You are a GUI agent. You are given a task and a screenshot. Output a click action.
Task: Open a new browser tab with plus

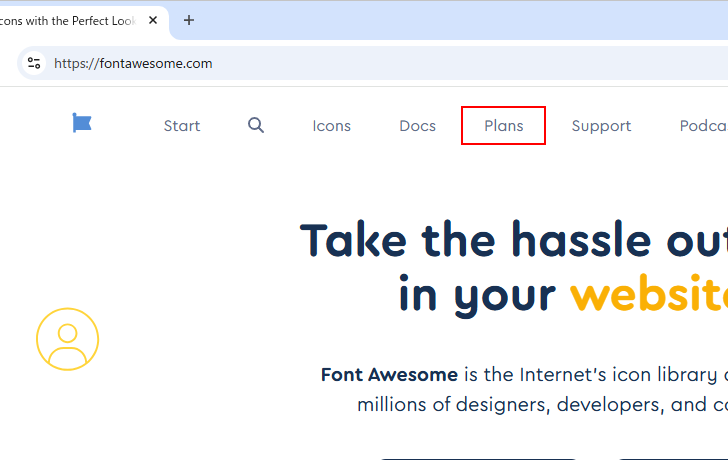(188, 20)
